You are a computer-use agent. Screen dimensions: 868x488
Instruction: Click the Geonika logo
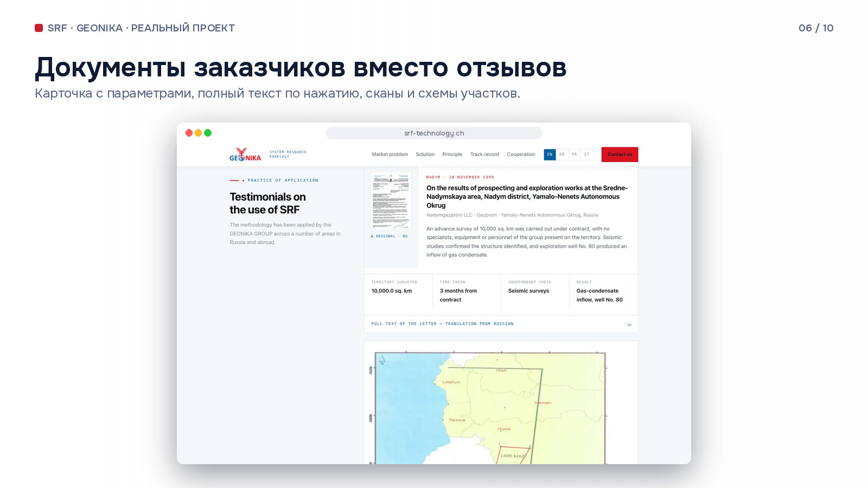coord(245,155)
